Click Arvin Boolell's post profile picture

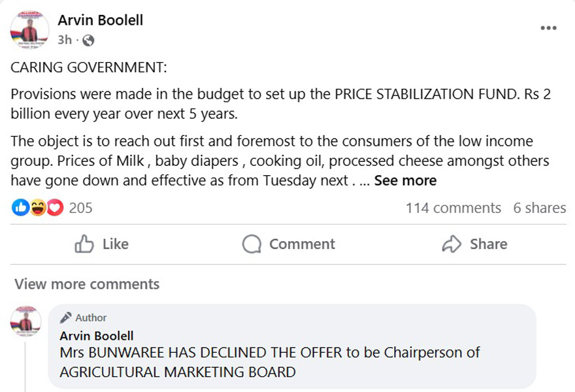pyautogui.click(x=29, y=29)
